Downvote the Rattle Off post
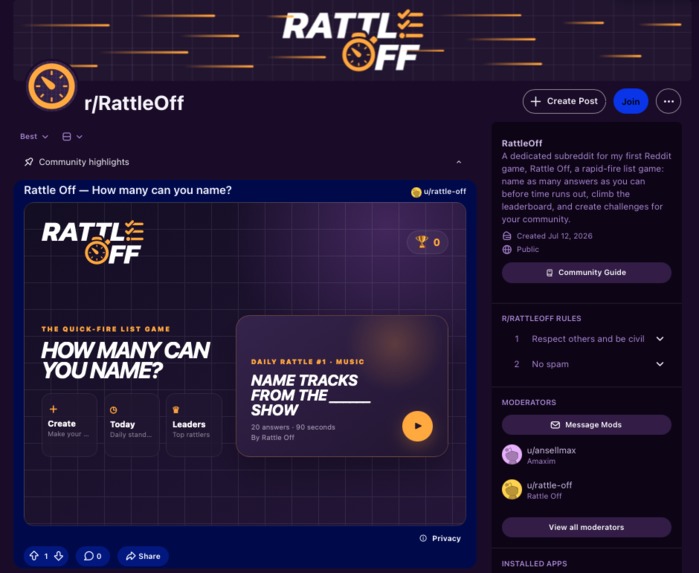This screenshot has width=699, height=573. coord(58,556)
